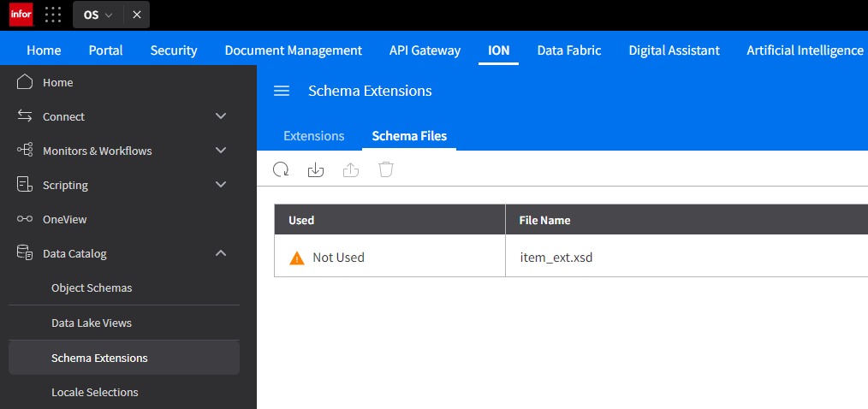Open Data Lake Views link

click(x=92, y=323)
